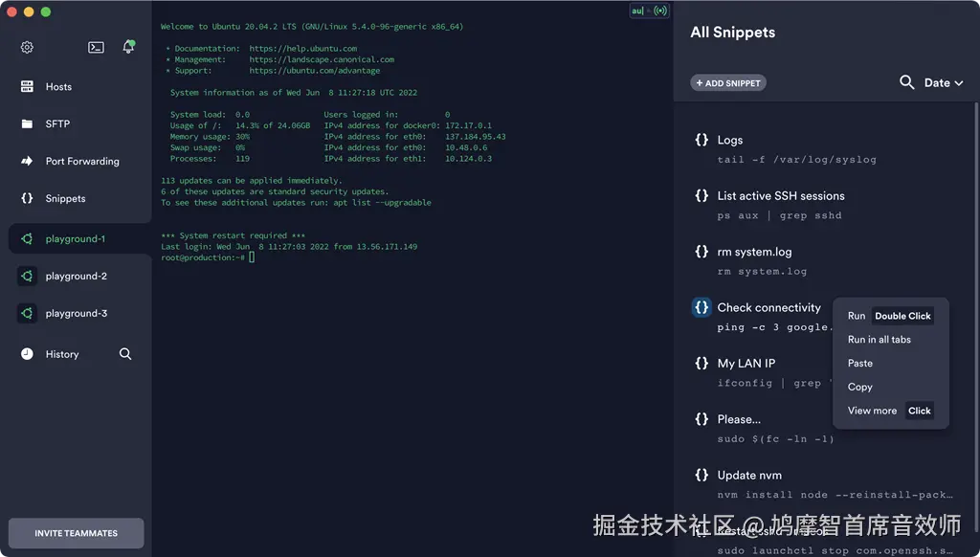Search within History
Image resolution: width=980 pixels, height=557 pixels.
pos(124,353)
